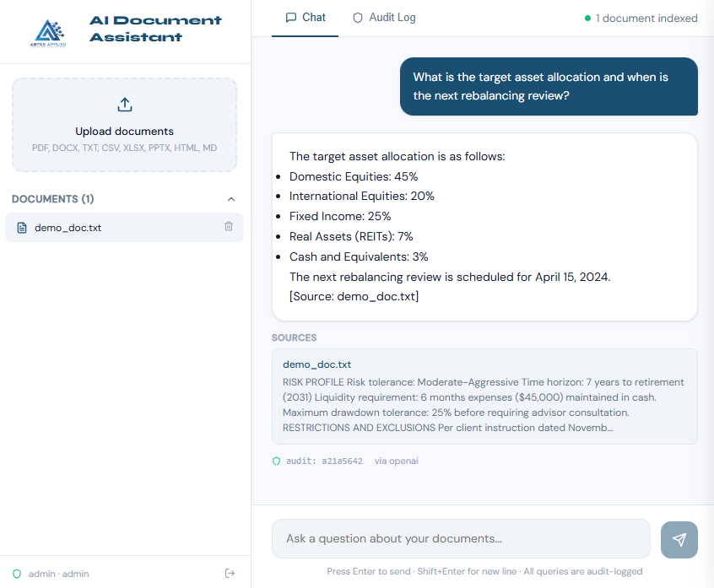
Task: Click the chat bubble icon
Action: (x=290, y=18)
